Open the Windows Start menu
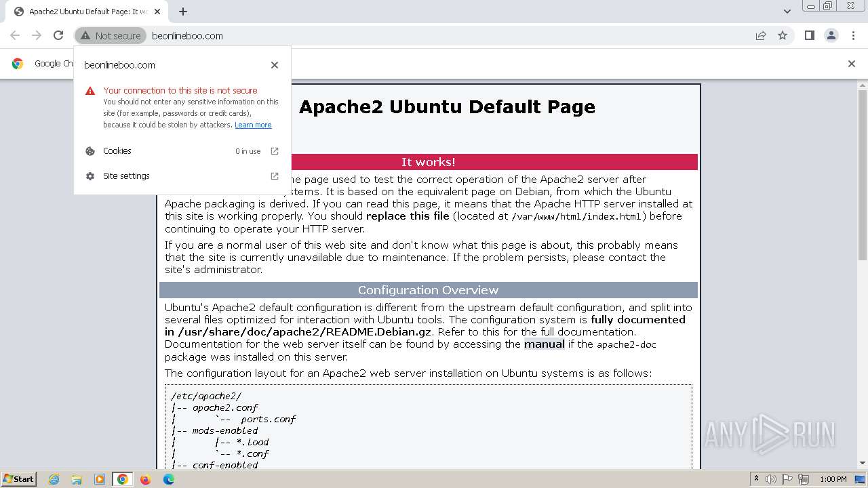This screenshot has width=868, height=488. pyautogui.click(x=19, y=479)
